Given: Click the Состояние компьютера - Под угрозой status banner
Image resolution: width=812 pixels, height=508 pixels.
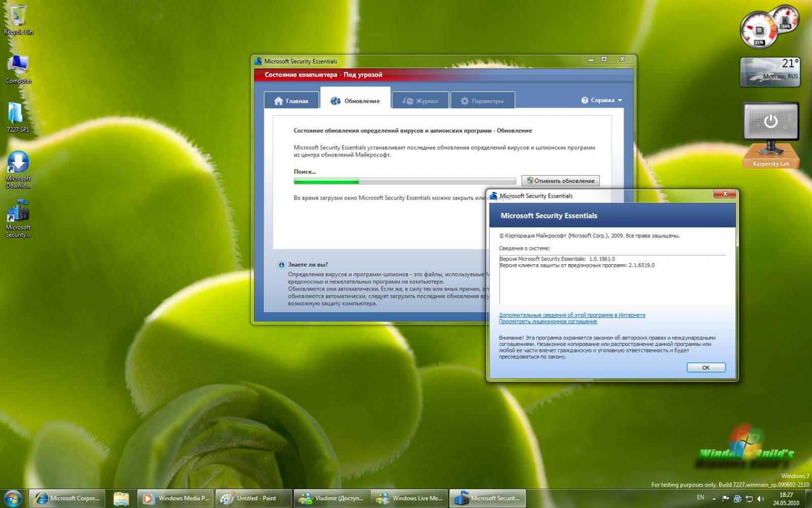Looking at the screenshot, I should [444, 75].
